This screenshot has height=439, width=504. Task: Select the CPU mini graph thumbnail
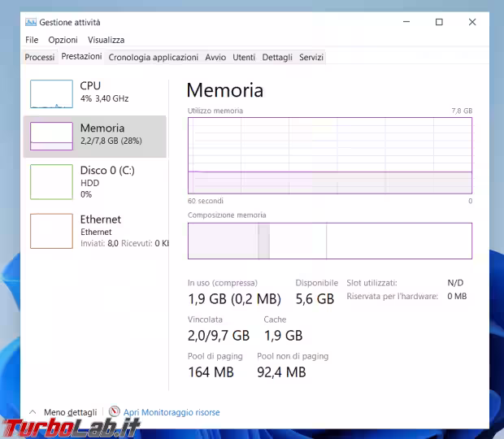pos(51,93)
